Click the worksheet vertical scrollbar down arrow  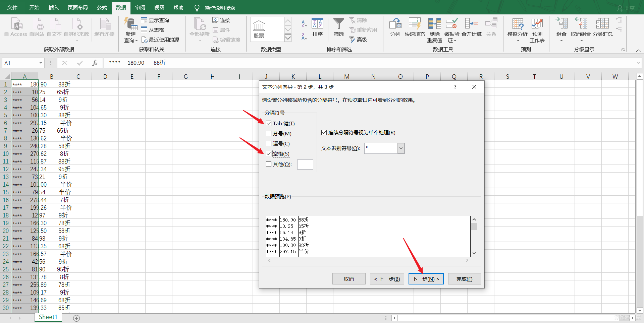(640, 311)
